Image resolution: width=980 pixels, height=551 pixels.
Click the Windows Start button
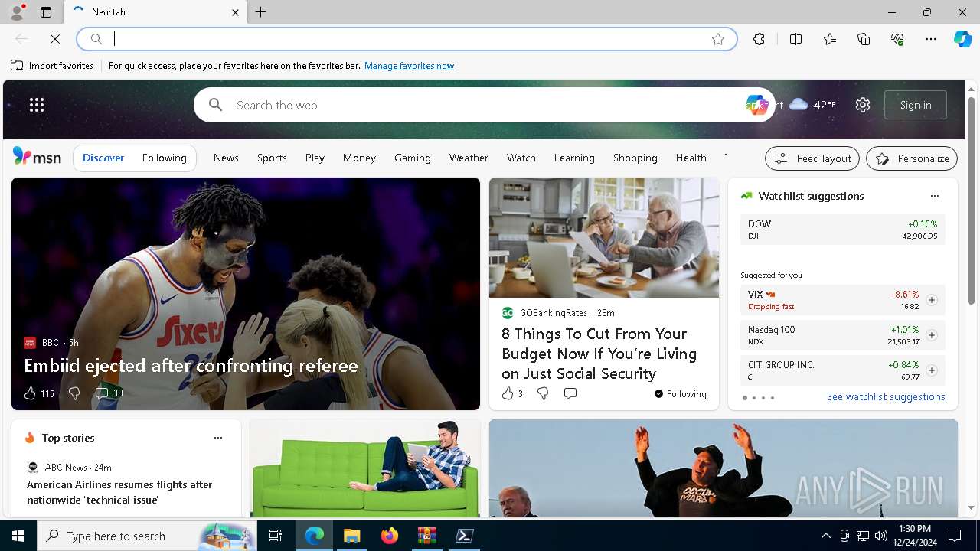click(x=18, y=536)
